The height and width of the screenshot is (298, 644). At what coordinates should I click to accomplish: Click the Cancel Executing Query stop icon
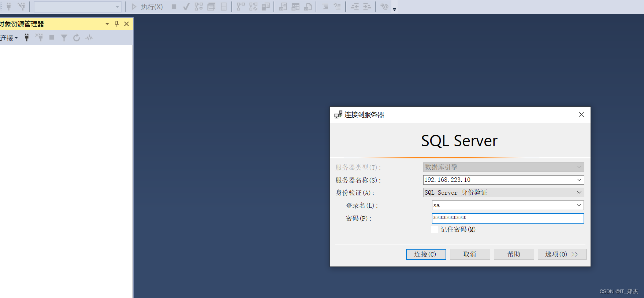pos(174,7)
